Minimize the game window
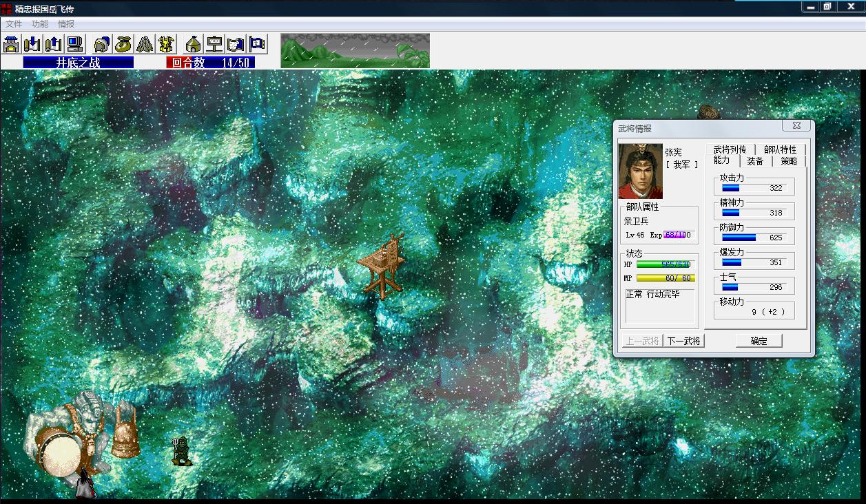This screenshot has width=866, height=504. point(811,7)
